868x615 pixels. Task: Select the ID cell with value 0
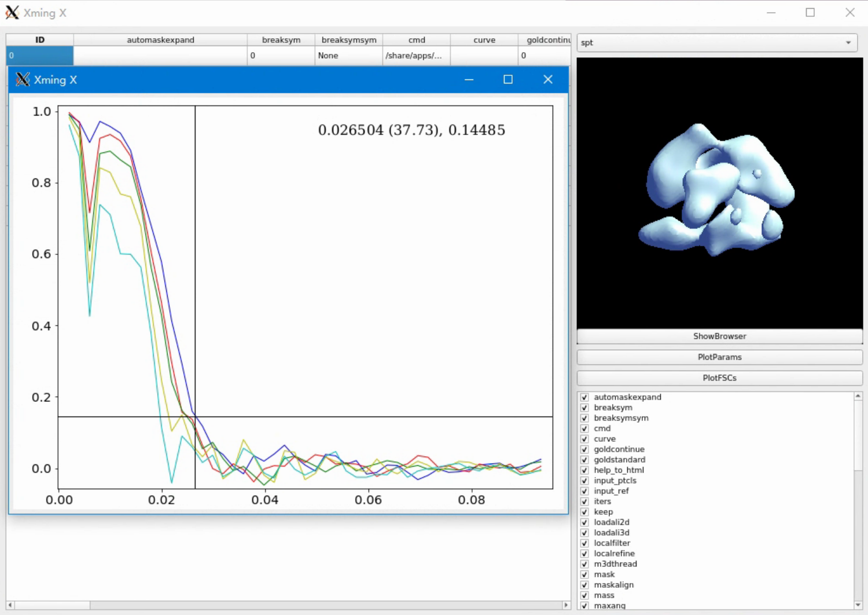click(x=40, y=56)
